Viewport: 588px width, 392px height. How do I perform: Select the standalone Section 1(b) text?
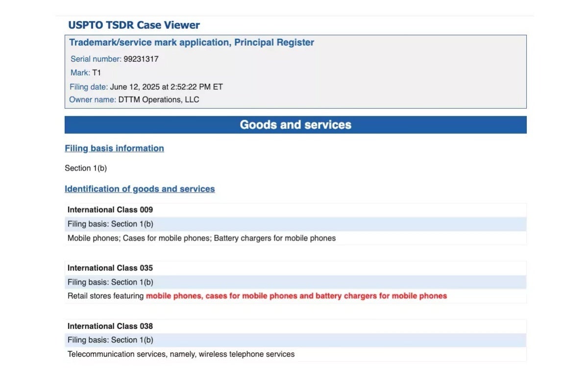tap(86, 168)
